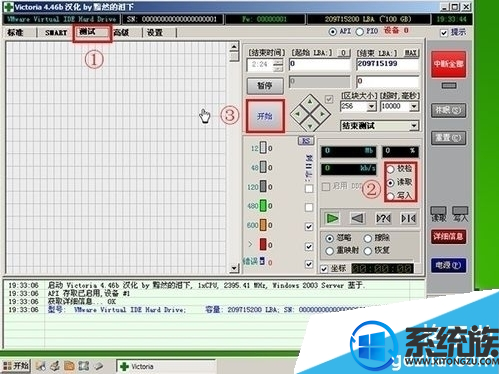Select the 重映射 remap radio option
Screen dimensions: 499x374
pyautogui.click(x=329, y=251)
